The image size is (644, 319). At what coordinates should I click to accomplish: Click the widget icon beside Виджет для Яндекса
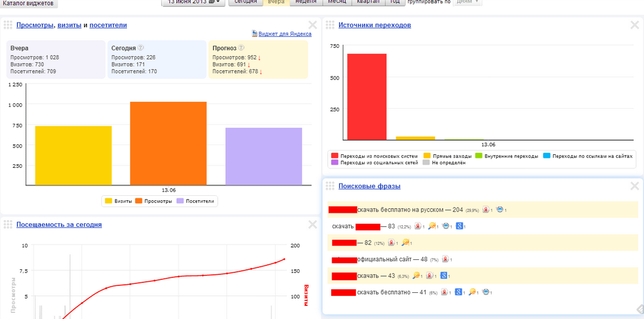tap(254, 34)
